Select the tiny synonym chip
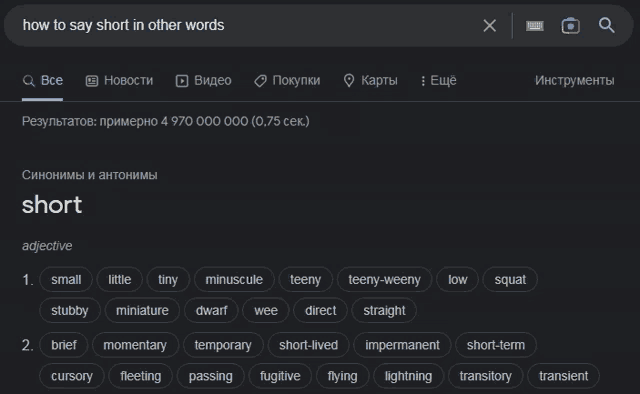 pos(168,280)
